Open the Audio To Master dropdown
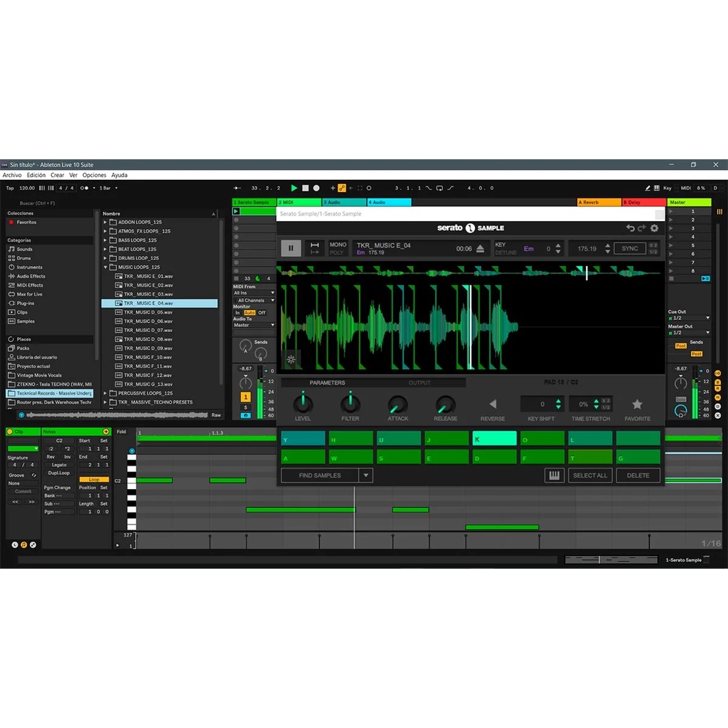Viewport: 728px width, 728px height. pos(254,326)
